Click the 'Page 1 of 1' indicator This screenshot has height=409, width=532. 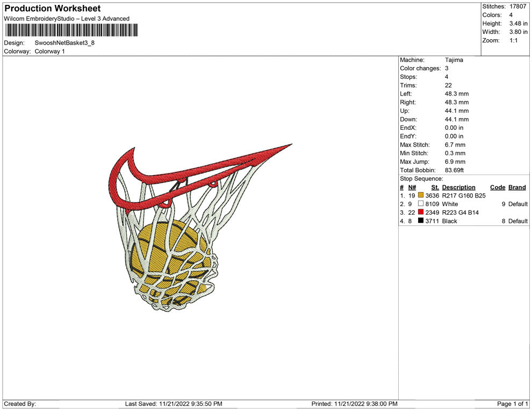[512, 404]
